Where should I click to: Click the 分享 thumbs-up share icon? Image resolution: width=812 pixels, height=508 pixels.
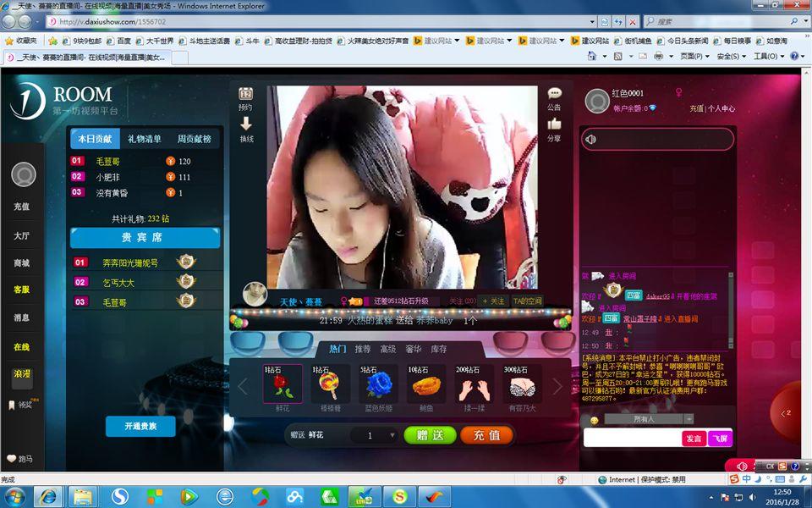click(x=554, y=124)
